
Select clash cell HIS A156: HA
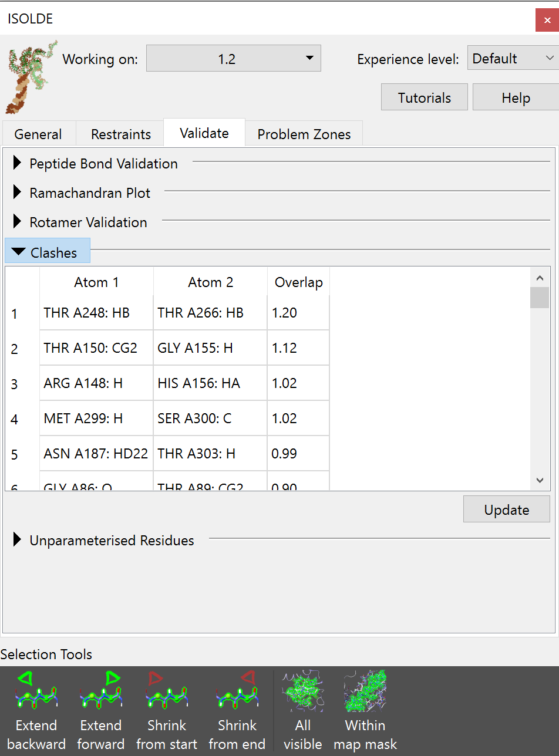click(210, 383)
